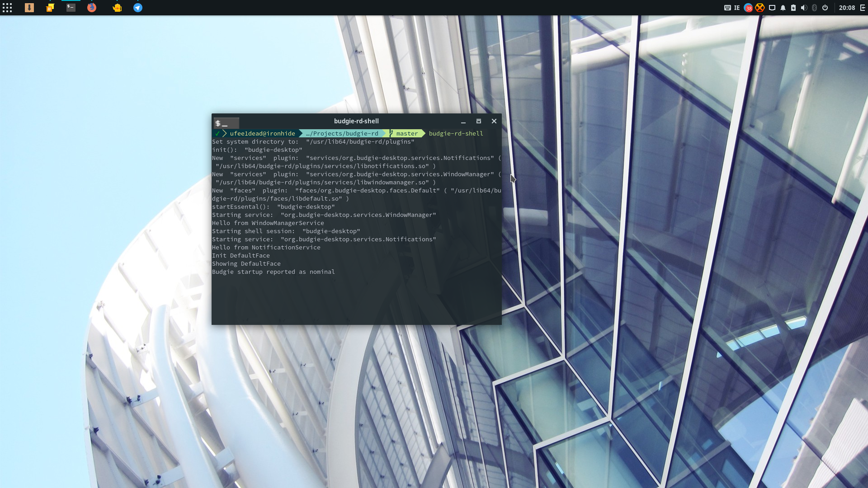Click the 'Budgie startup reported as nominal' line

pyautogui.click(x=274, y=272)
